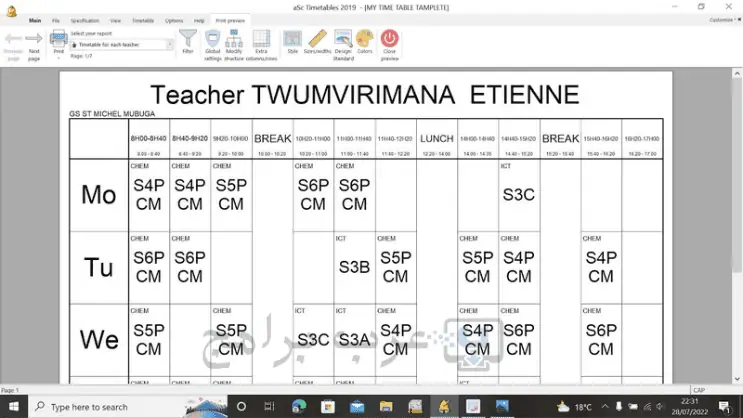Open Mail app from taskbar
This screenshot has width=743, height=418.
coord(357,406)
